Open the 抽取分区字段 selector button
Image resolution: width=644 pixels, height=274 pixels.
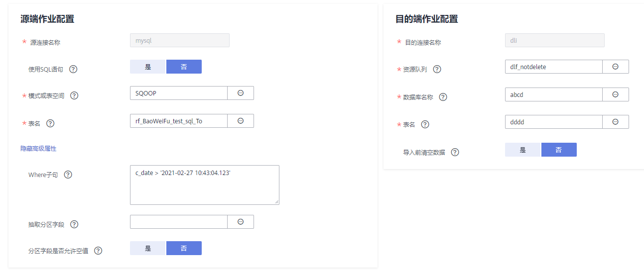[x=241, y=222]
